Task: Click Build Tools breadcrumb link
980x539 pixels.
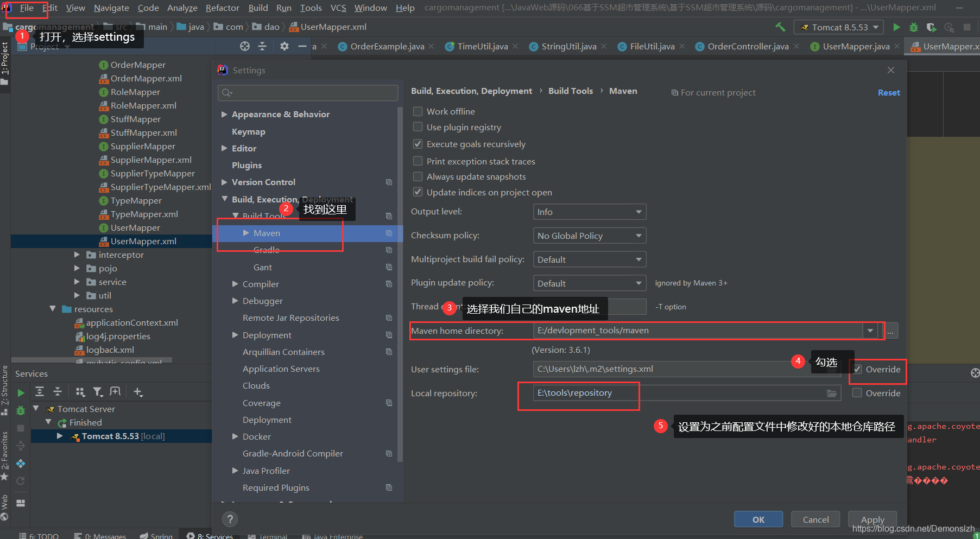Action: (571, 91)
